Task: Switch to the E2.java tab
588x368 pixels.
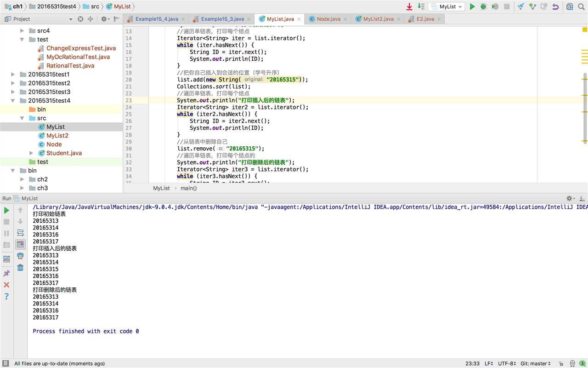Action: coord(425,19)
